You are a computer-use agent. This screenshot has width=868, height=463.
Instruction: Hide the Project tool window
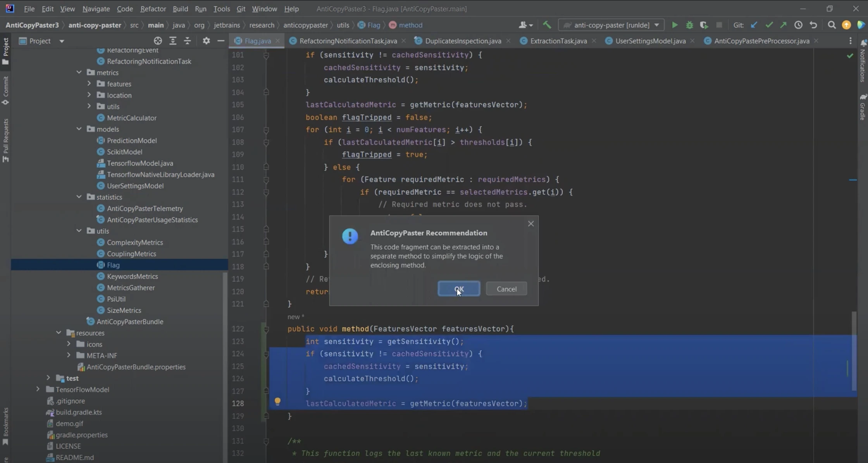[x=221, y=41]
